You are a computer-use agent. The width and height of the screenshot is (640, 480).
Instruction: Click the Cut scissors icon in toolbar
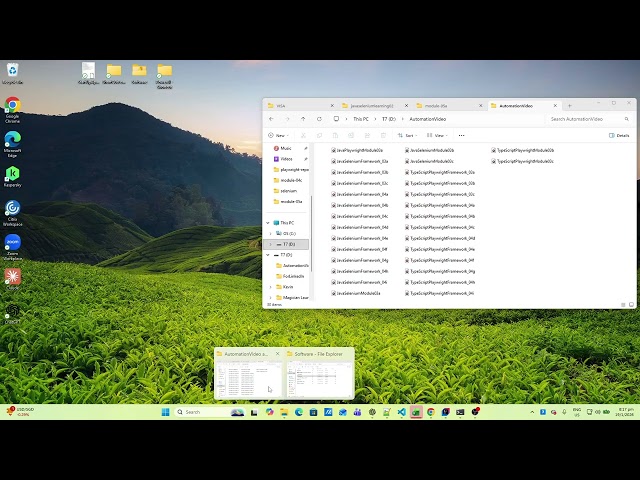(x=303, y=136)
